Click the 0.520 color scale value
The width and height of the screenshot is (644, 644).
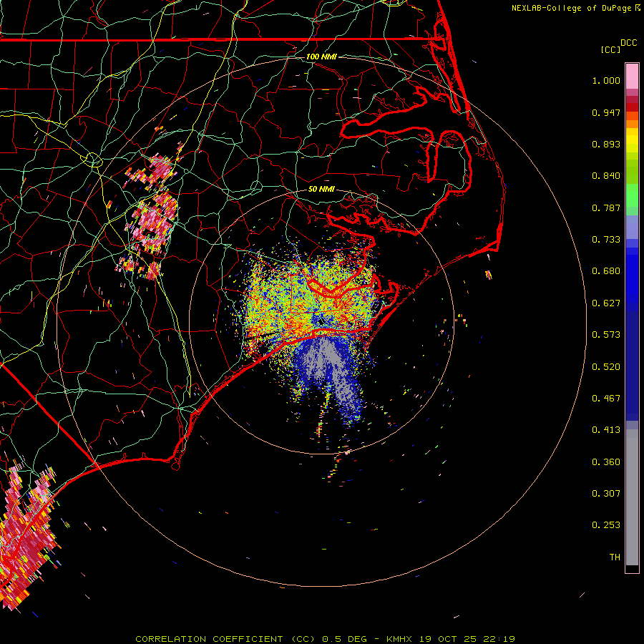pyautogui.click(x=606, y=367)
